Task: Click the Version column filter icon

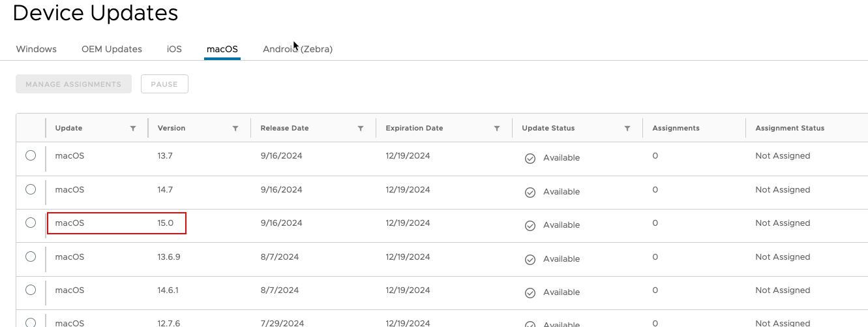Action: 235,129
